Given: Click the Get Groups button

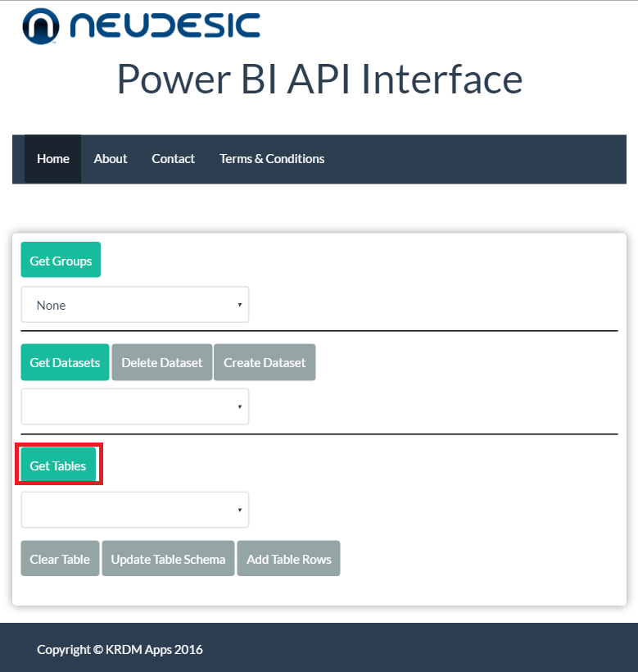Looking at the screenshot, I should coord(61,260).
